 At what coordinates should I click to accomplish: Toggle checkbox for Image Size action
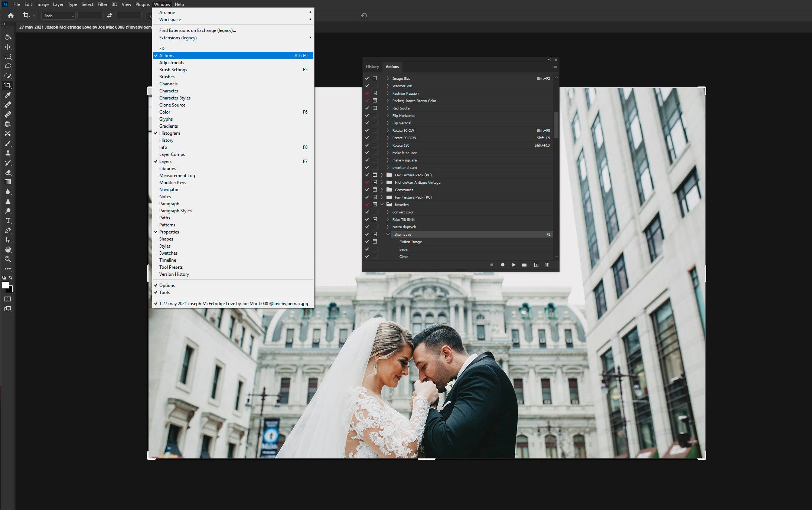(366, 78)
